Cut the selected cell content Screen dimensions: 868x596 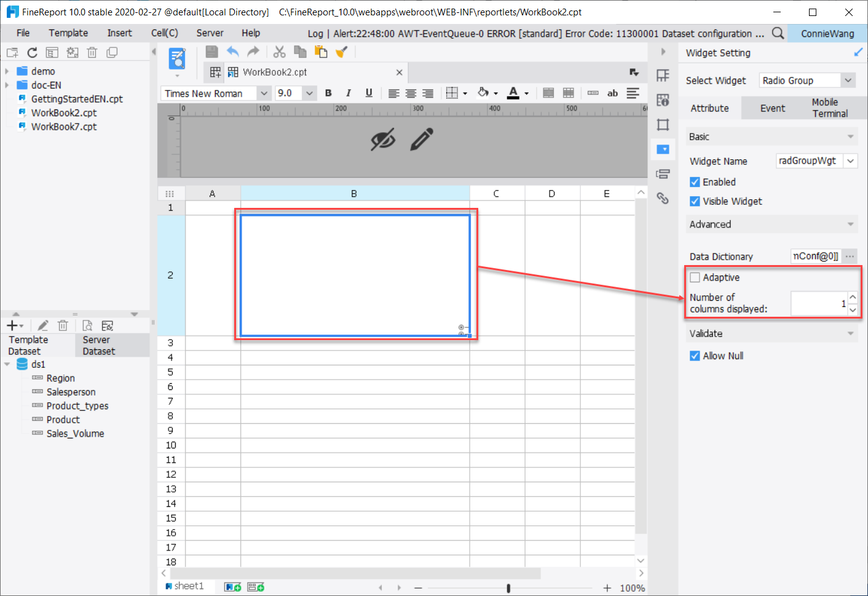(280, 52)
